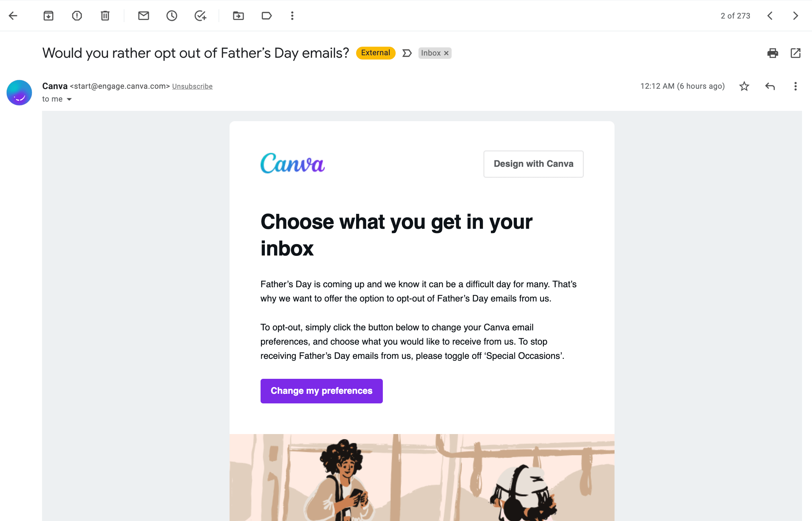Star the Canva email

[744, 86]
